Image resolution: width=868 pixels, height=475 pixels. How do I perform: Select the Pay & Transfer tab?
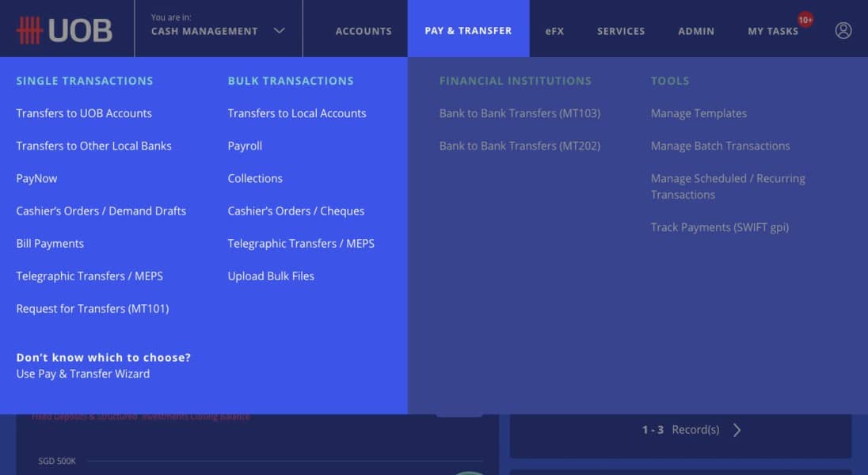tap(468, 28)
